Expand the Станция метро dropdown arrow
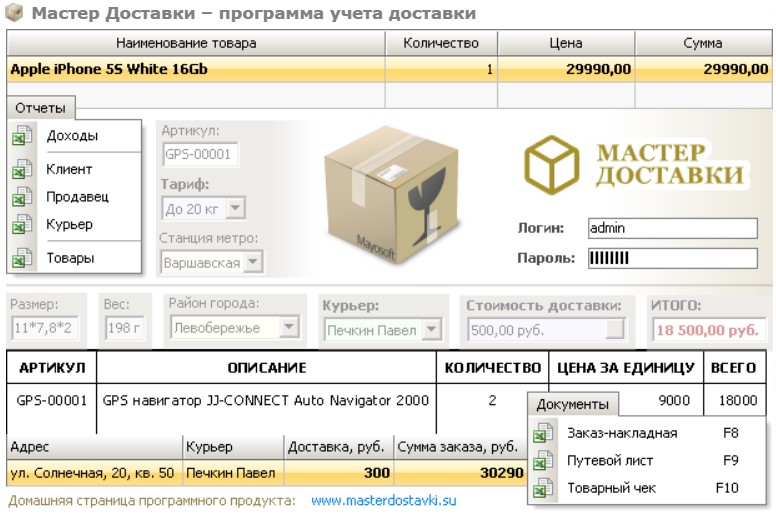Viewport: 776px width, 521px height. point(253,262)
